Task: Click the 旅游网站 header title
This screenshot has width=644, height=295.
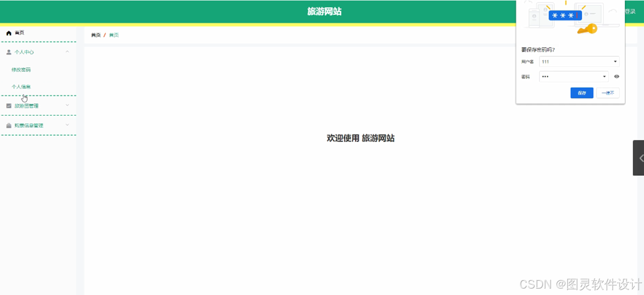Action: 324,12
